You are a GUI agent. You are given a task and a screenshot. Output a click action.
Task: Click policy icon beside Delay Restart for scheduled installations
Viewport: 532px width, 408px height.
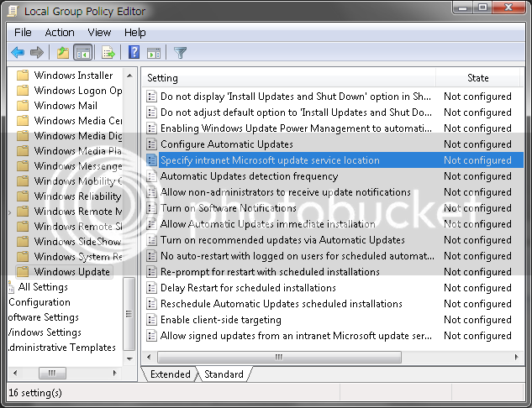151,288
